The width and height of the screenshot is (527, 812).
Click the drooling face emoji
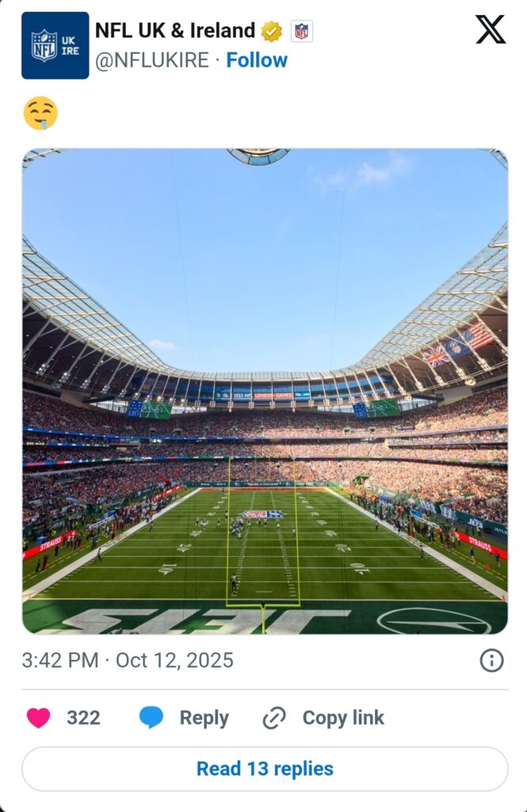(x=40, y=113)
